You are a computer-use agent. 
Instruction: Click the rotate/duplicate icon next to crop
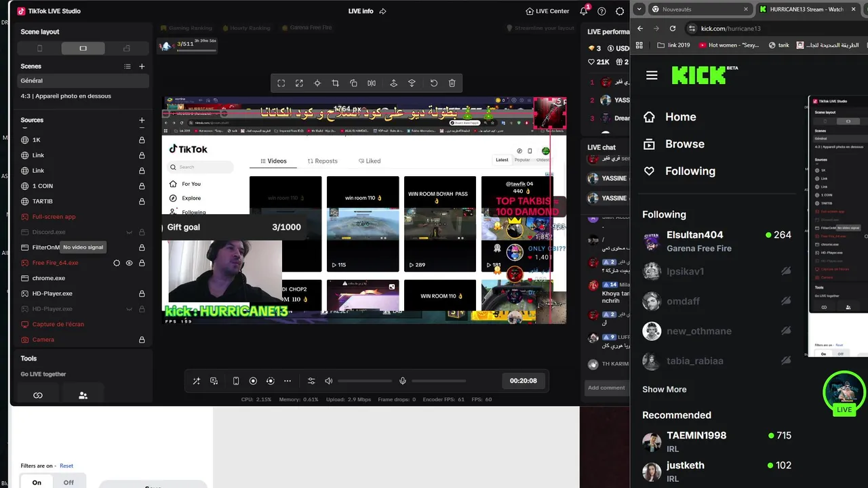point(353,83)
